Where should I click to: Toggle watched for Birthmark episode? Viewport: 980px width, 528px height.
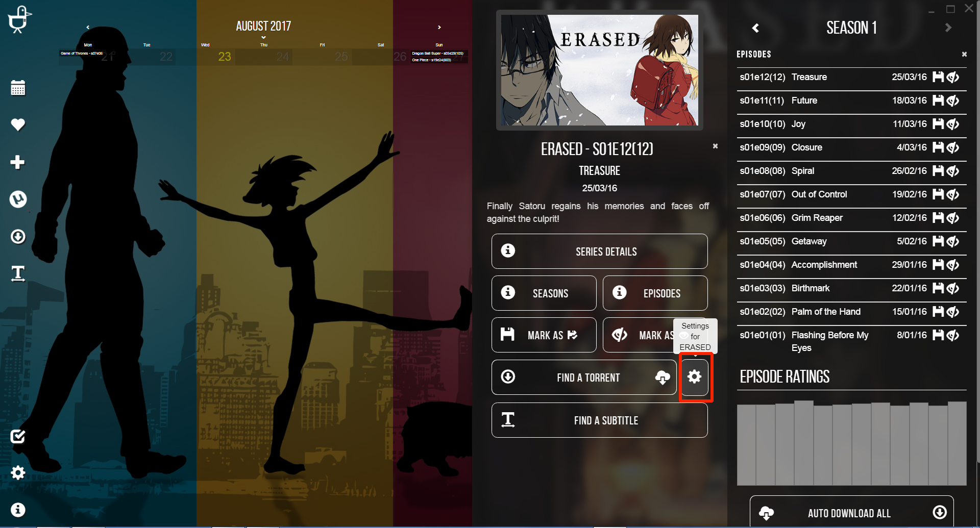pos(953,288)
